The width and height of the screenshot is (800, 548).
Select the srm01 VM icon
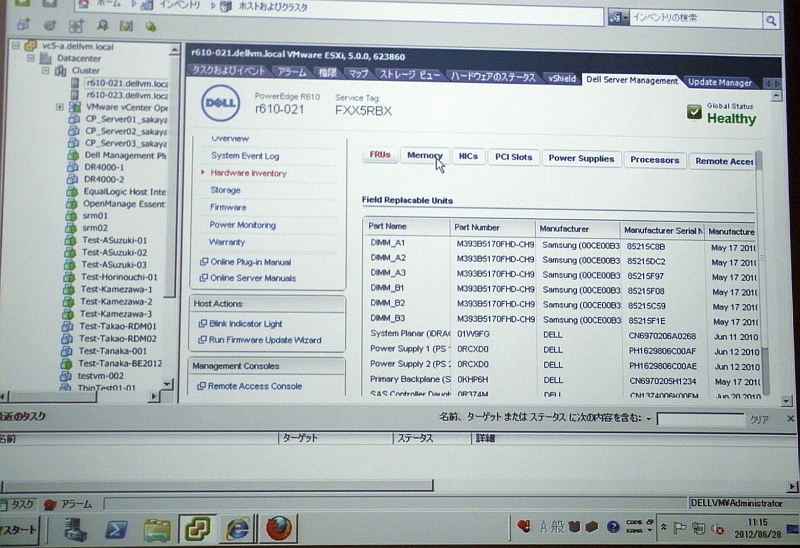click(71, 215)
